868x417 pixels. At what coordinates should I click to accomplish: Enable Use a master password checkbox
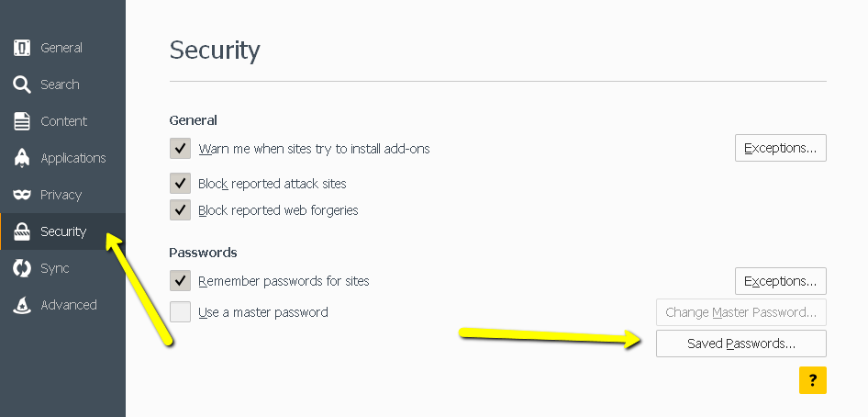pos(180,312)
